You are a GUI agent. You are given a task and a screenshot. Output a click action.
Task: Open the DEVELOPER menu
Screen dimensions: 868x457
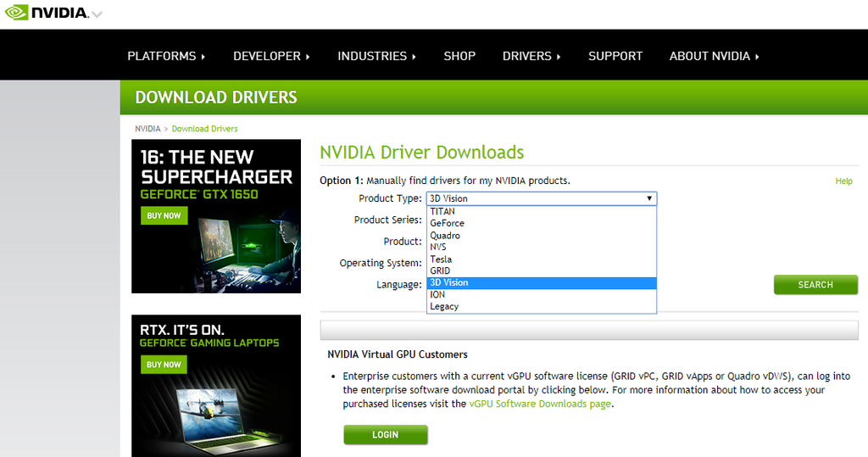[271, 56]
